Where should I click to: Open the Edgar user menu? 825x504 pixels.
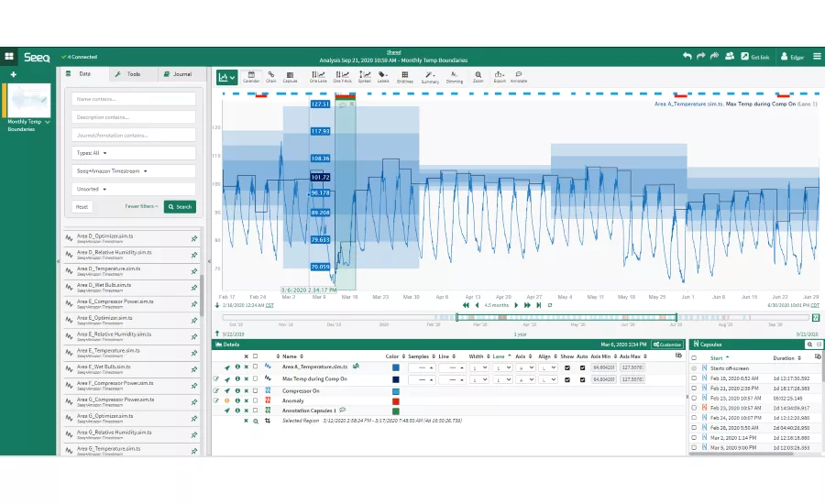(x=792, y=57)
